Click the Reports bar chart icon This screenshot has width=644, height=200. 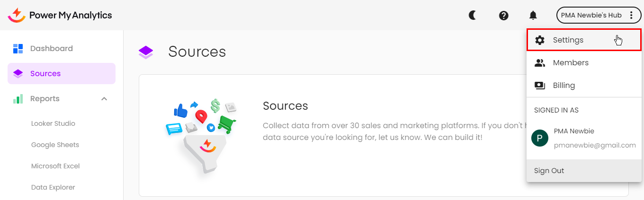point(18,99)
